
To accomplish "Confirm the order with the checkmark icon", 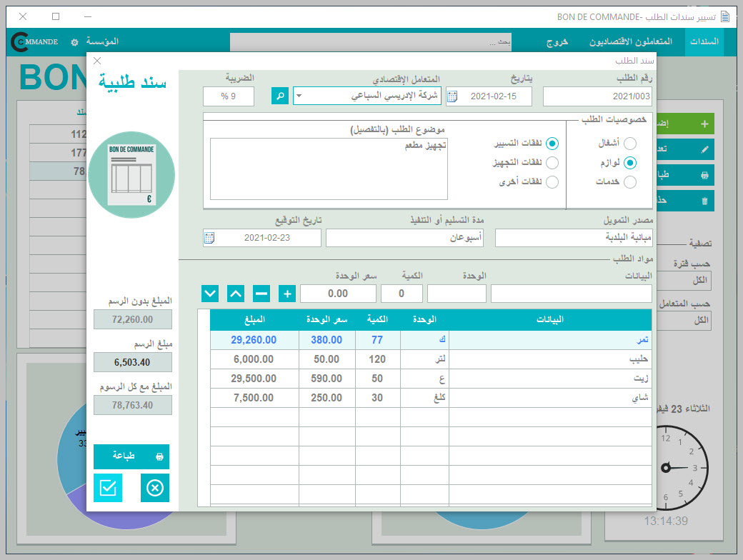I will pyautogui.click(x=108, y=488).
